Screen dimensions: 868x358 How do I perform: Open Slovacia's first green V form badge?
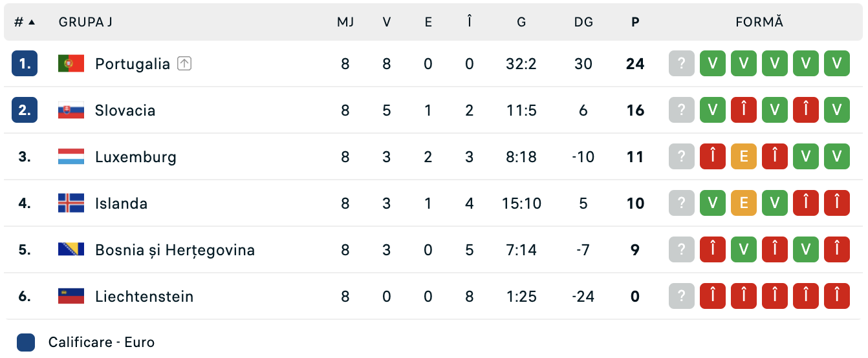(x=712, y=110)
